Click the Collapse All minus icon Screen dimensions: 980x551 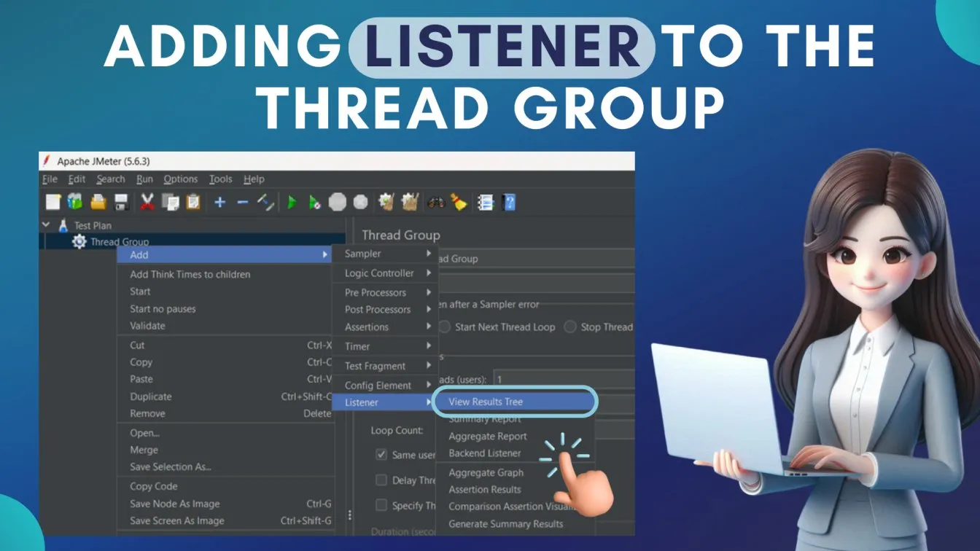point(243,202)
